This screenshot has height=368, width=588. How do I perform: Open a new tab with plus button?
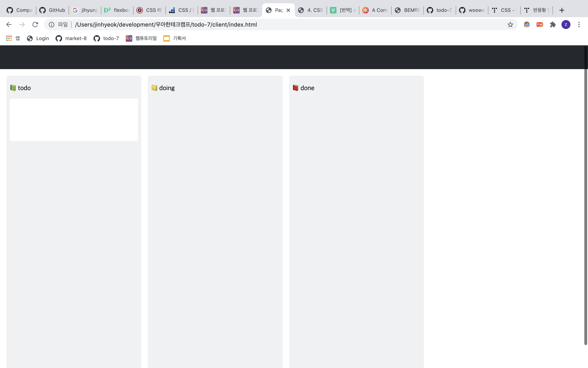[x=561, y=10]
